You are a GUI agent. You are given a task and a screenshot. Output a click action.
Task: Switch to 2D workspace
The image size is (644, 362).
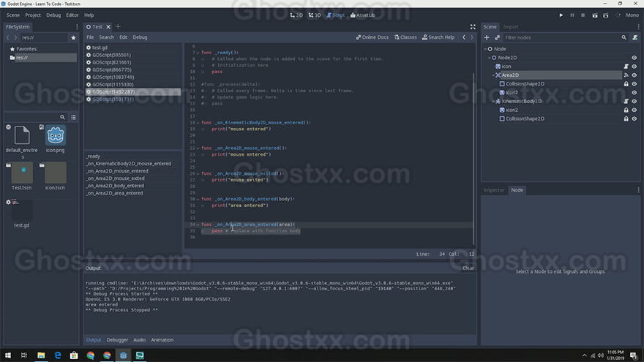coord(296,15)
